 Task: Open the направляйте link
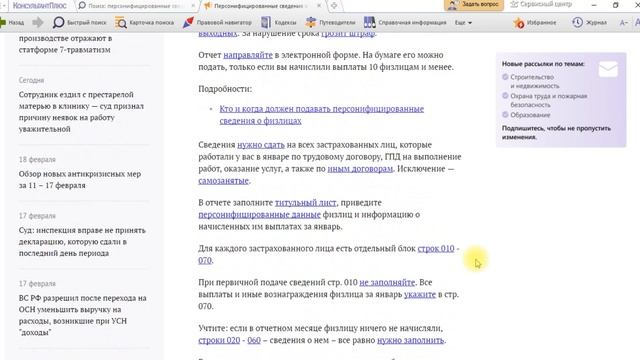click(248, 55)
